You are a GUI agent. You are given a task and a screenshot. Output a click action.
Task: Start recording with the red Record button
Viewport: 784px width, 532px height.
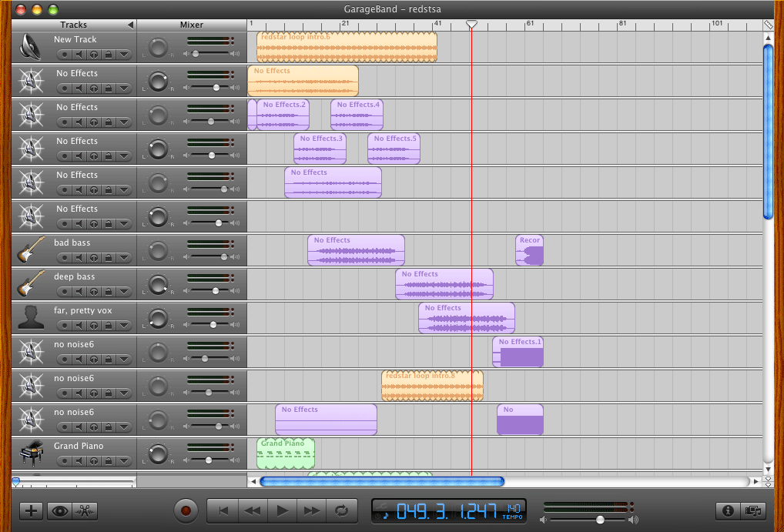[186, 510]
